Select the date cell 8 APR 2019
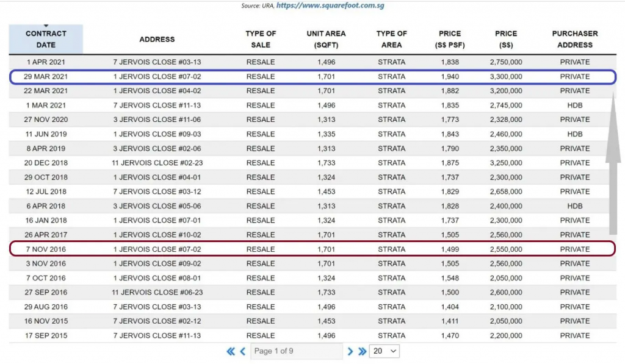The height and width of the screenshot is (364, 625). [46, 149]
